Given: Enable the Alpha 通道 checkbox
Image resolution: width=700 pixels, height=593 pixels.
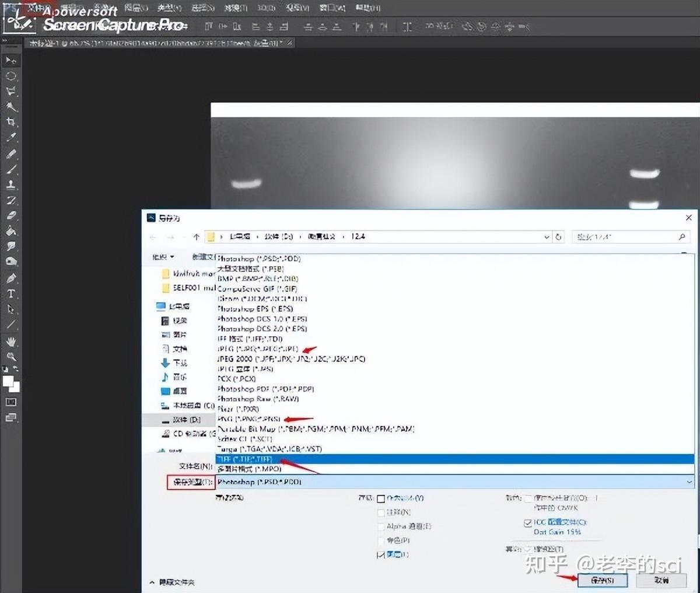Looking at the screenshot, I should pos(381,526).
